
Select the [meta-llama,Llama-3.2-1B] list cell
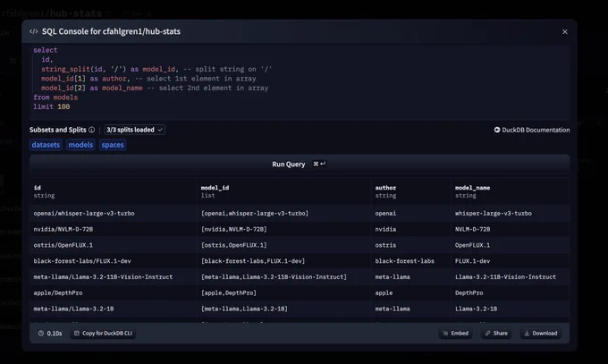pyautogui.click(x=284, y=309)
